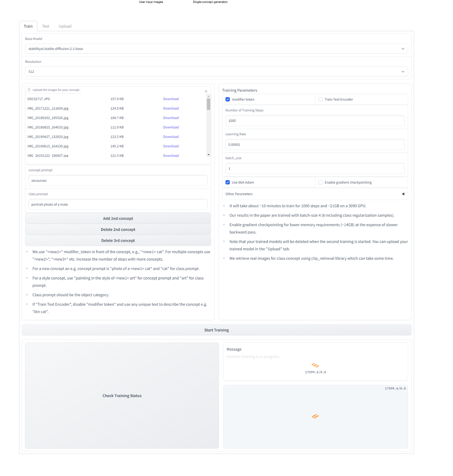
Task: Enable gradient checkpointing checkbox
Action: click(320, 182)
